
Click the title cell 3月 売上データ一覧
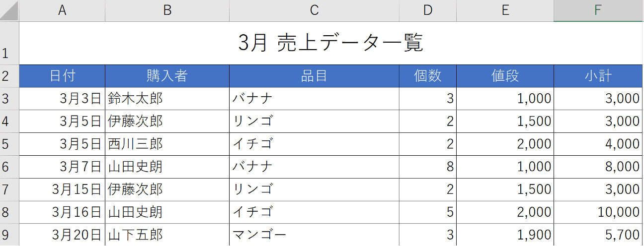(x=330, y=43)
